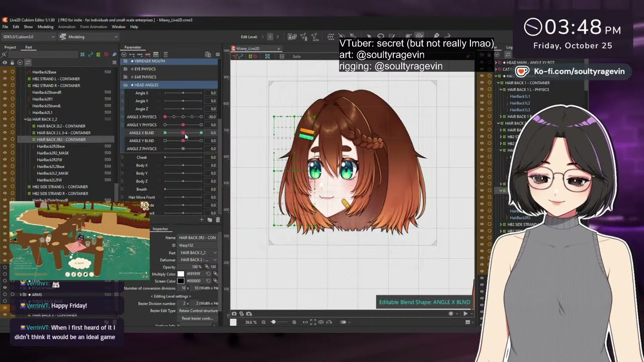Click the delete keys icon in Parameter toolbar
This screenshot has height=362, width=644.
[148, 54]
